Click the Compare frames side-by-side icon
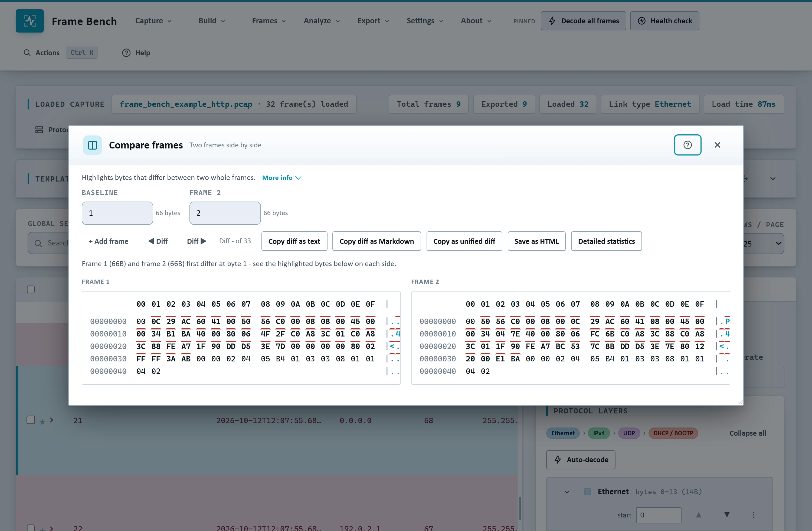The image size is (812, 531). (x=93, y=145)
